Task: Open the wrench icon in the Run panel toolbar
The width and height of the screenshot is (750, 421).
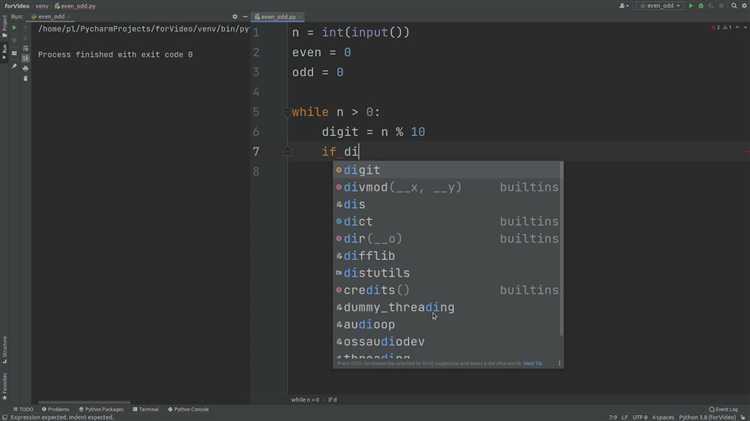Action: 14,66
